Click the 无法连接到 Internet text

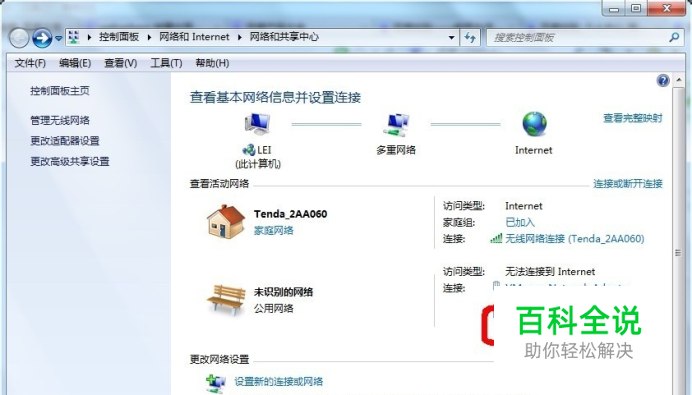(550, 272)
